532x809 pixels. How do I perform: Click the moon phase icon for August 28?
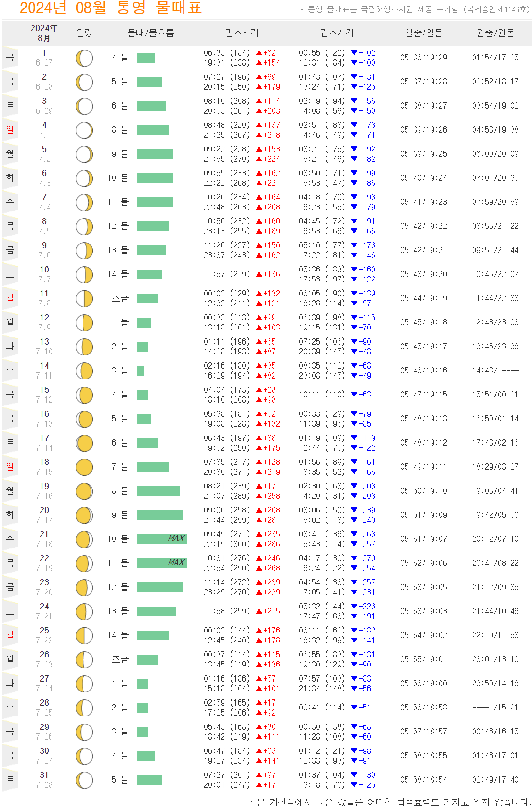84,708
